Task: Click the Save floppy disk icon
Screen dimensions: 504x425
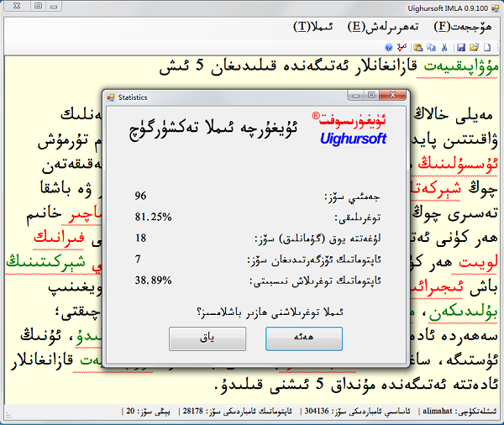Action: point(461,48)
